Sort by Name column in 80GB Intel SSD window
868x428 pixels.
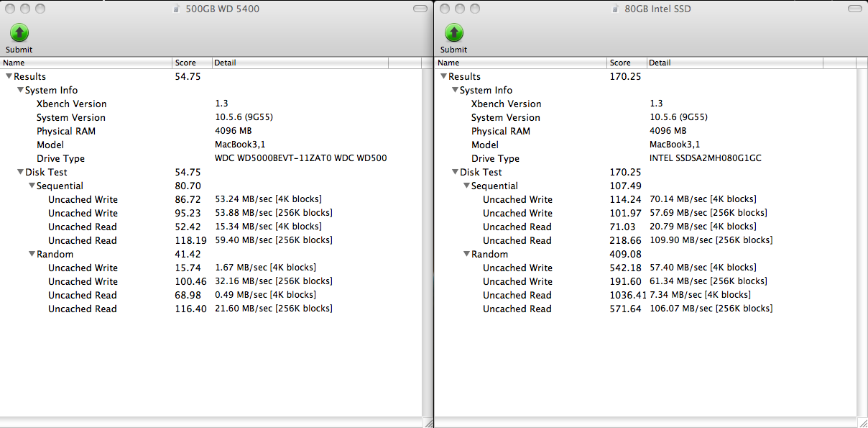point(521,63)
